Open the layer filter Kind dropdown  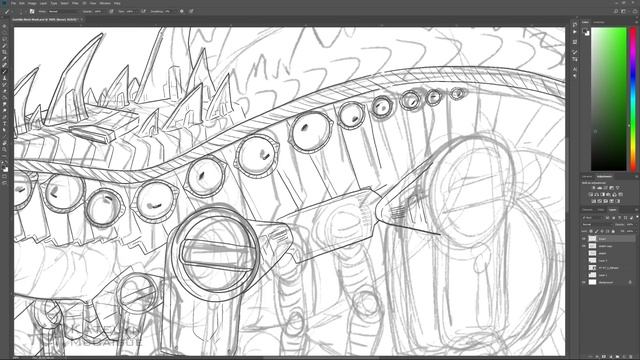point(592,218)
